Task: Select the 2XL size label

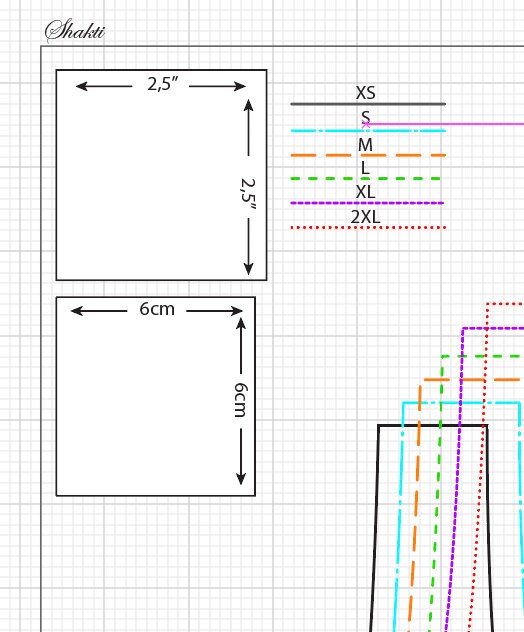Action: coord(366,217)
